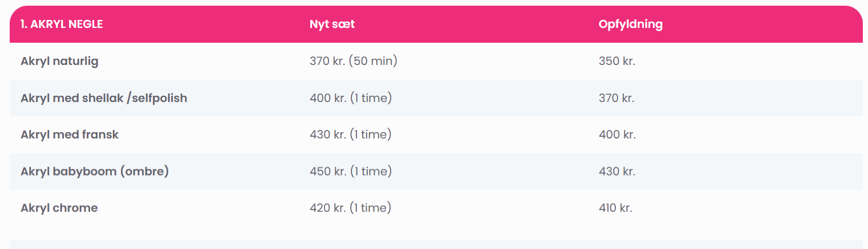Click the '410 kr.' refill price for chrome
The height and width of the screenshot is (249, 868).
615,208
